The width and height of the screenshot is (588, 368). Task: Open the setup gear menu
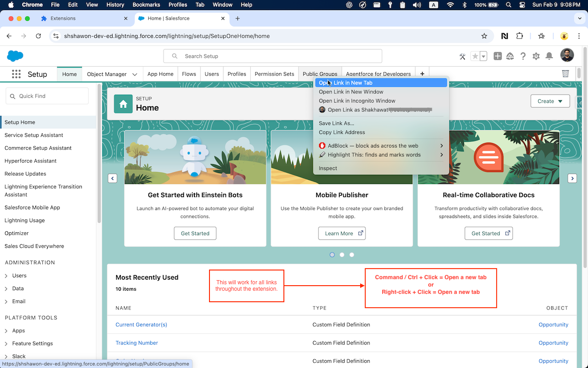pos(536,56)
